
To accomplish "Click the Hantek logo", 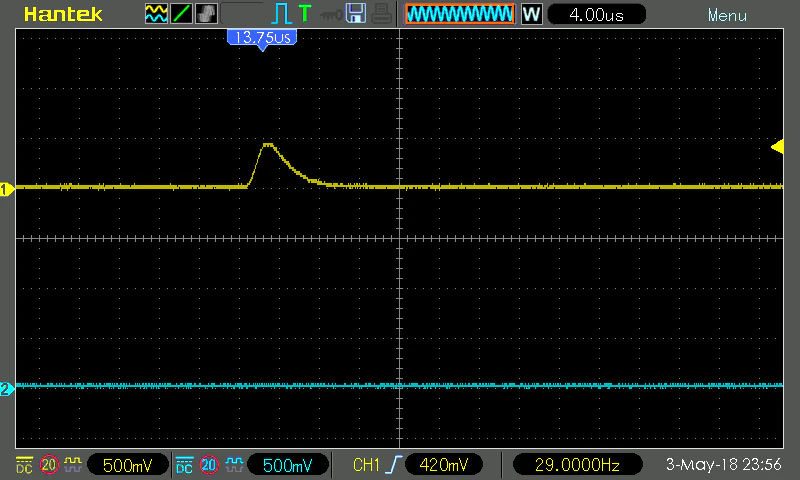I will coord(63,14).
